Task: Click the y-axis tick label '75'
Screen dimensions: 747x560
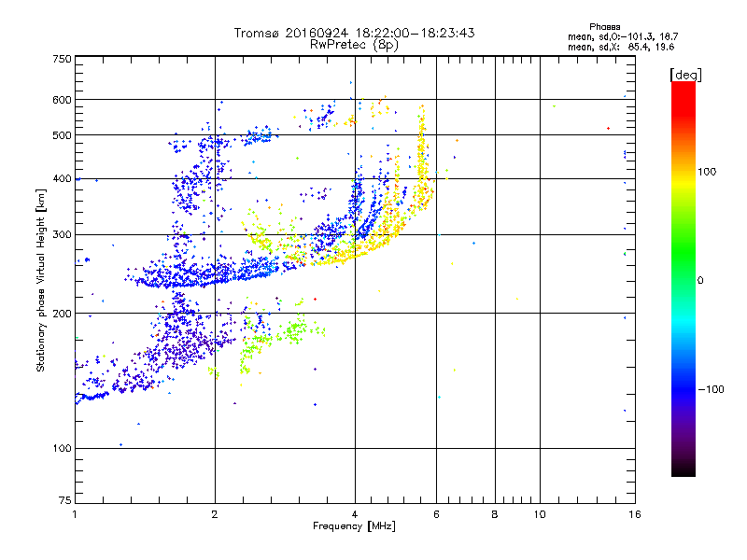Action: click(x=64, y=500)
